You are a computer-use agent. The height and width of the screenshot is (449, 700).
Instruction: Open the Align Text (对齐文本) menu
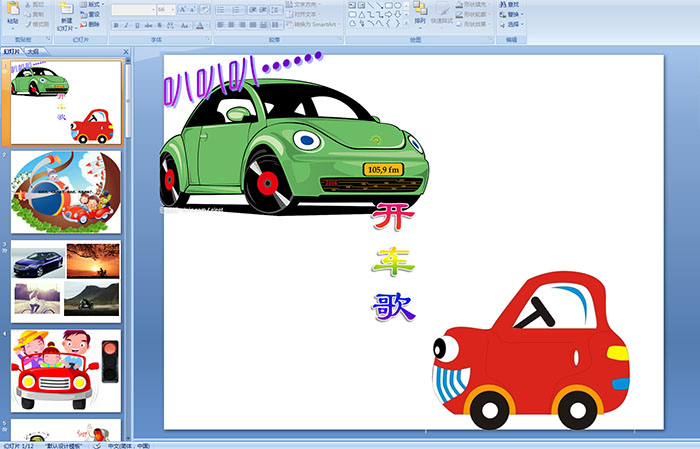[x=302, y=14]
